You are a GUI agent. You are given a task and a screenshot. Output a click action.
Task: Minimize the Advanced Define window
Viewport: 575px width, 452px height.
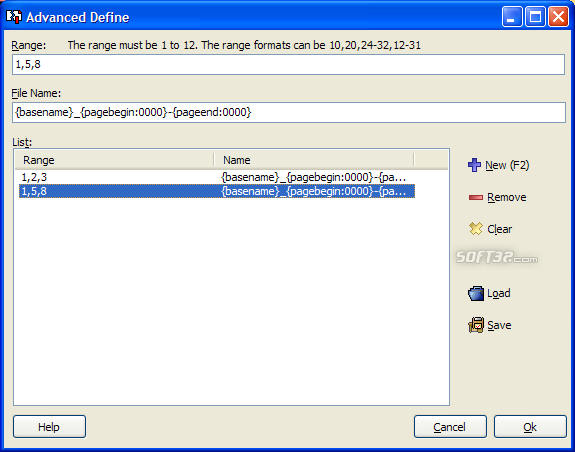512,17
